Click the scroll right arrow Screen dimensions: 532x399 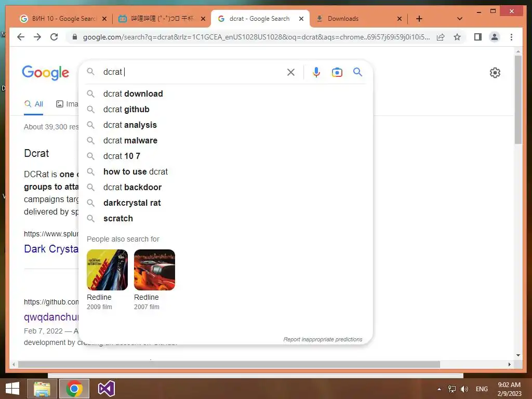[509, 364]
